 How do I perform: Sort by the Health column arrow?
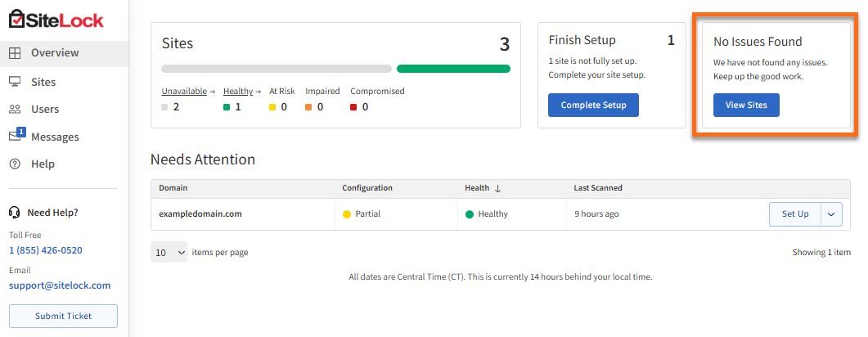[x=497, y=188]
